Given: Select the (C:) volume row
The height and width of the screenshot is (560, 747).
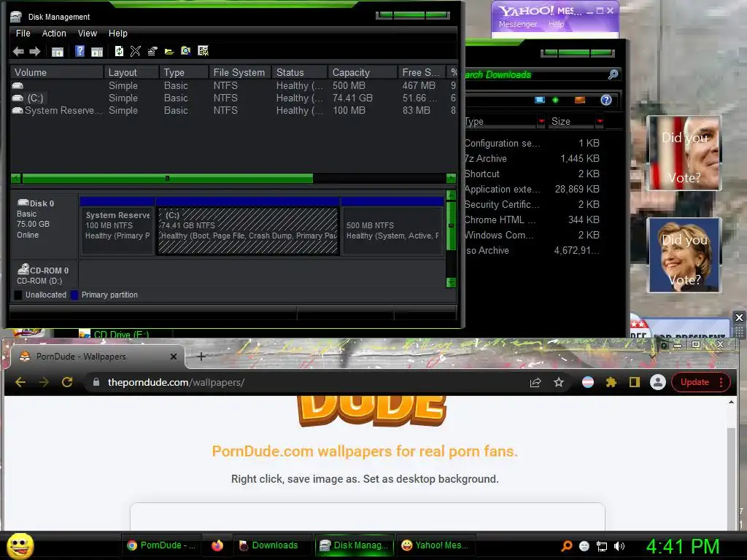Looking at the screenshot, I should (x=233, y=98).
